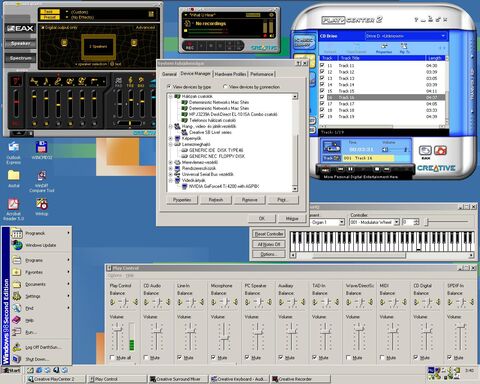Image resolution: width=480 pixels, height=384 pixels.
Task: Open the Organ 1 instrument dropdown
Action: point(341,222)
